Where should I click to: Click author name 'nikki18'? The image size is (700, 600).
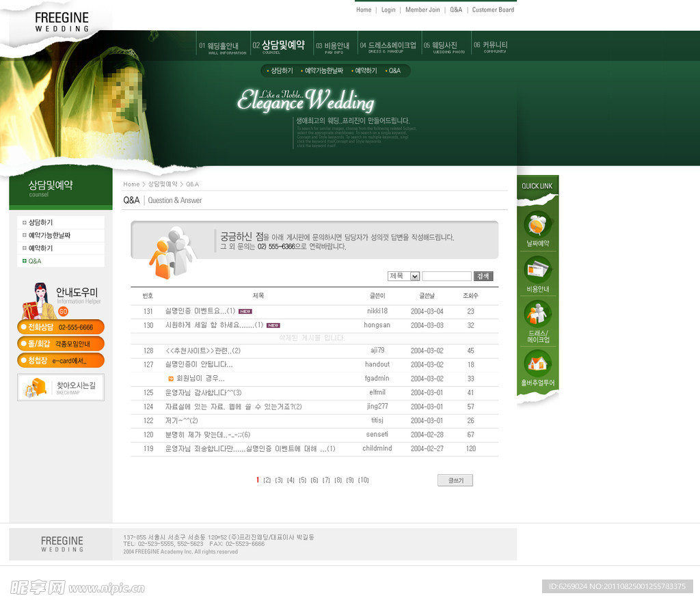[377, 311]
